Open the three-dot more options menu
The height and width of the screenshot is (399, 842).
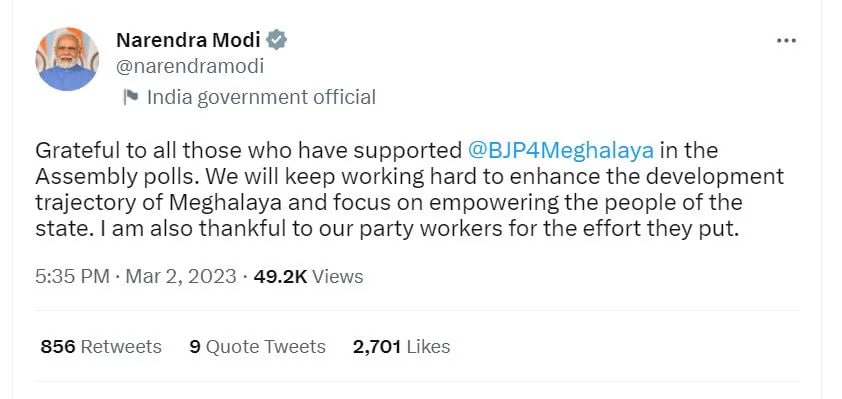[x=787, y=40]
